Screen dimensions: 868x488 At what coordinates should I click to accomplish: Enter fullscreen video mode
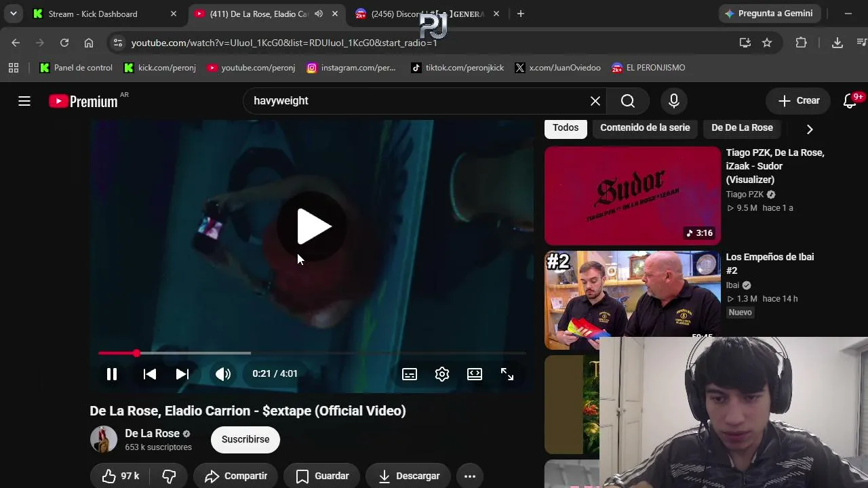point(507,374)
